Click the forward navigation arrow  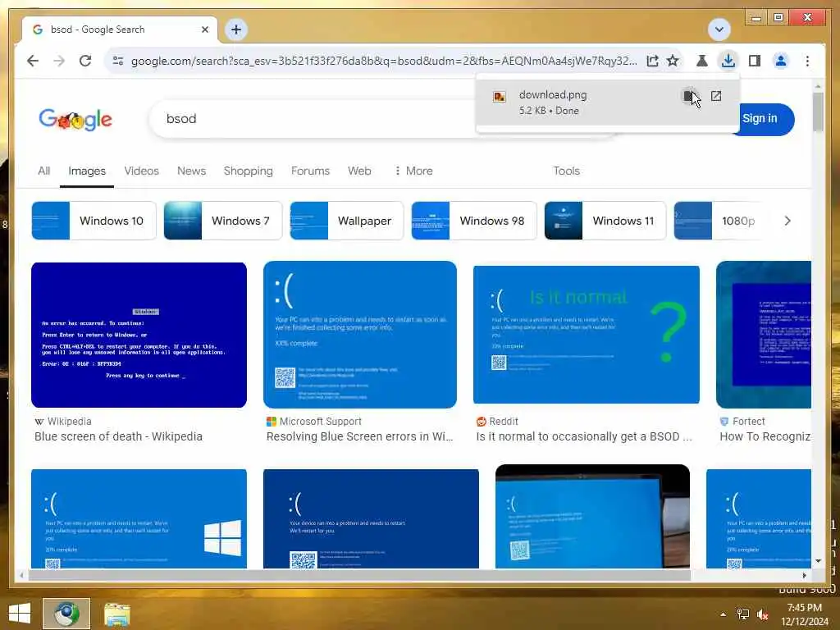click(x=59, y=61)
